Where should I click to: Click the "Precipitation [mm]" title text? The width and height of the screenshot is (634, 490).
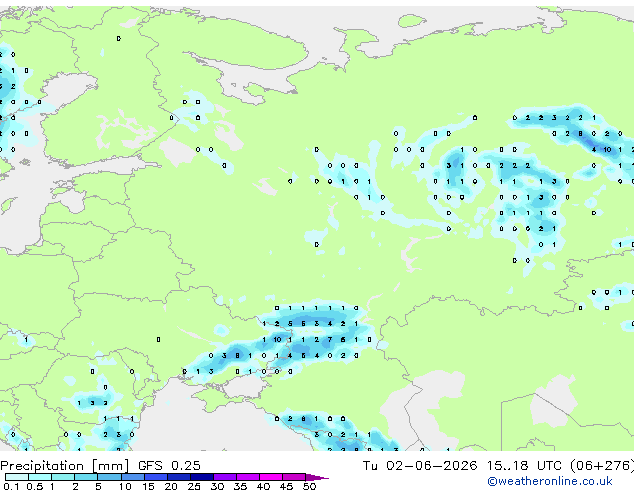pyautogui.click(x=65, y=466)
